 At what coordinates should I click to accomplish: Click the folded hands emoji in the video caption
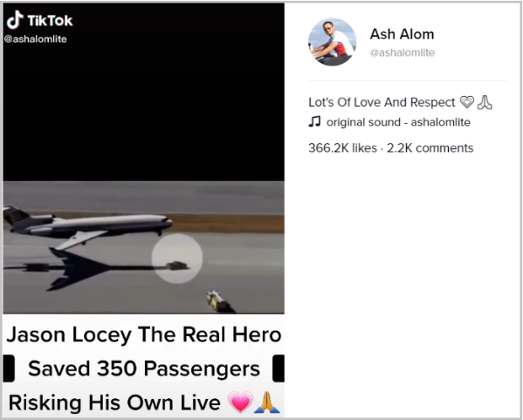[267, 402]
